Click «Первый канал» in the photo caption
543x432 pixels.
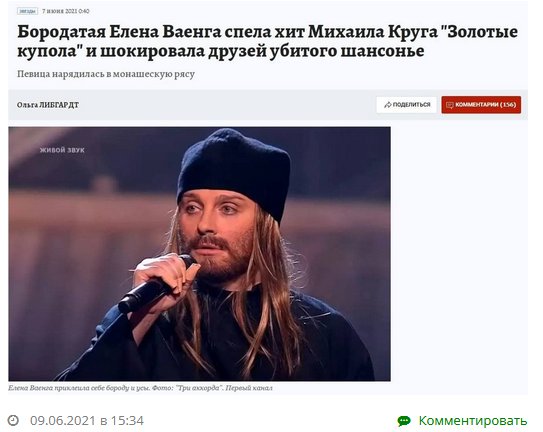[x=249, y=388]
